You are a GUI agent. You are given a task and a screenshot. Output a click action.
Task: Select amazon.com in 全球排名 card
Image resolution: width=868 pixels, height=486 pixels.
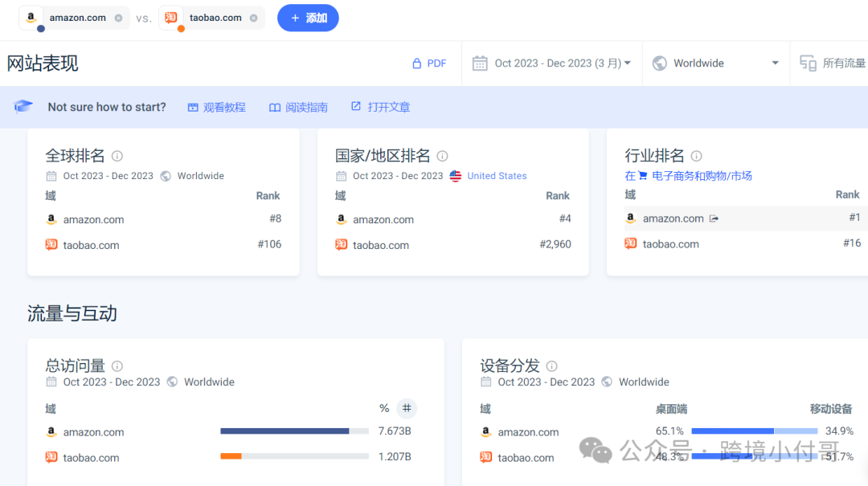pos(93,220)
